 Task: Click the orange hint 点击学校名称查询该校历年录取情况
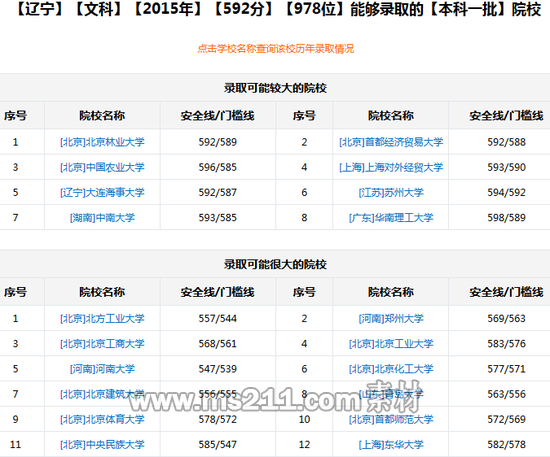click(x=275, y=48)
